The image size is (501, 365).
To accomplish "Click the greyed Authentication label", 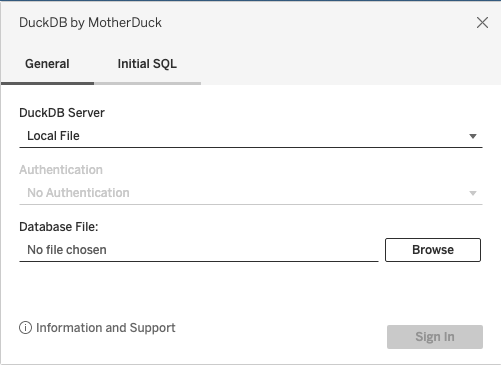I will 61,170.
